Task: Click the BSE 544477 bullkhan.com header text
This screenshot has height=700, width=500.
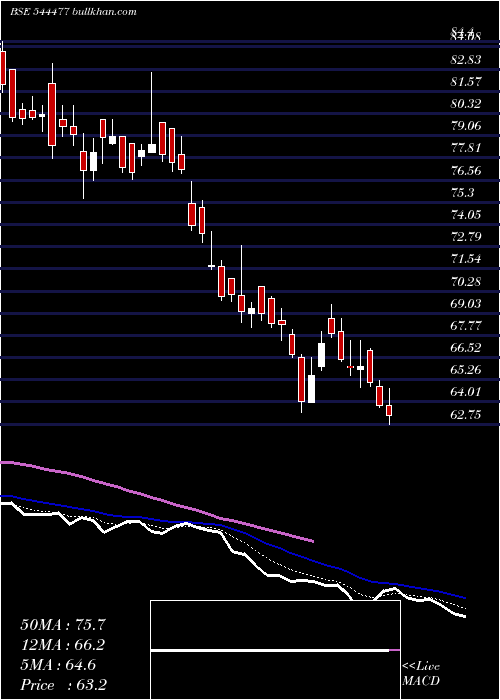Action: tap(73, 12)
